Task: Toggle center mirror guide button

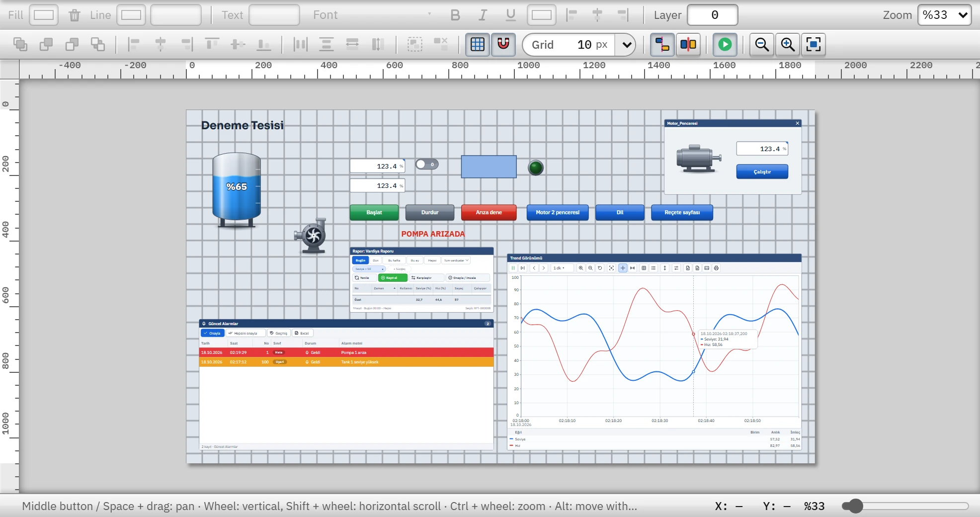Action: coord(688,44)
